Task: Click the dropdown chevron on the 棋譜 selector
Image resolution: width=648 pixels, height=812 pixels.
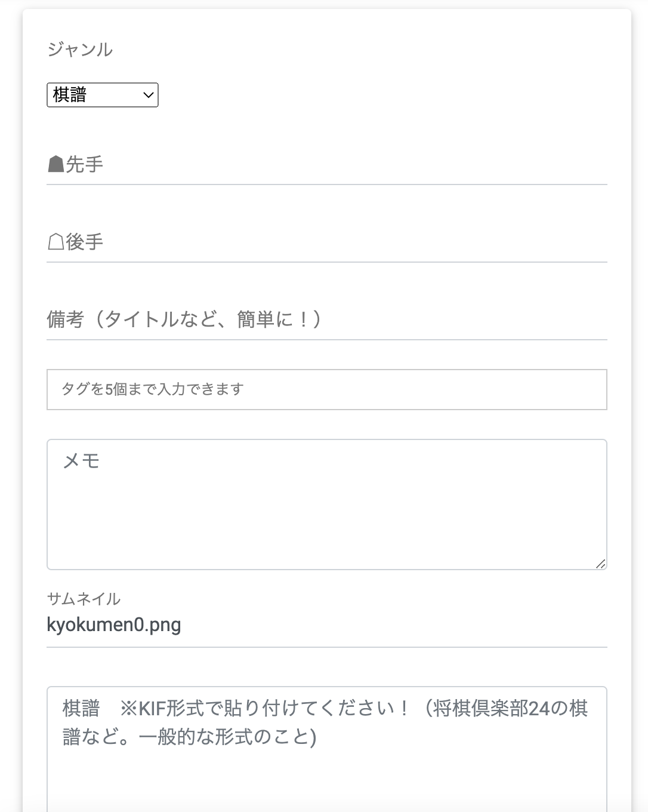Action: [147, 95]
